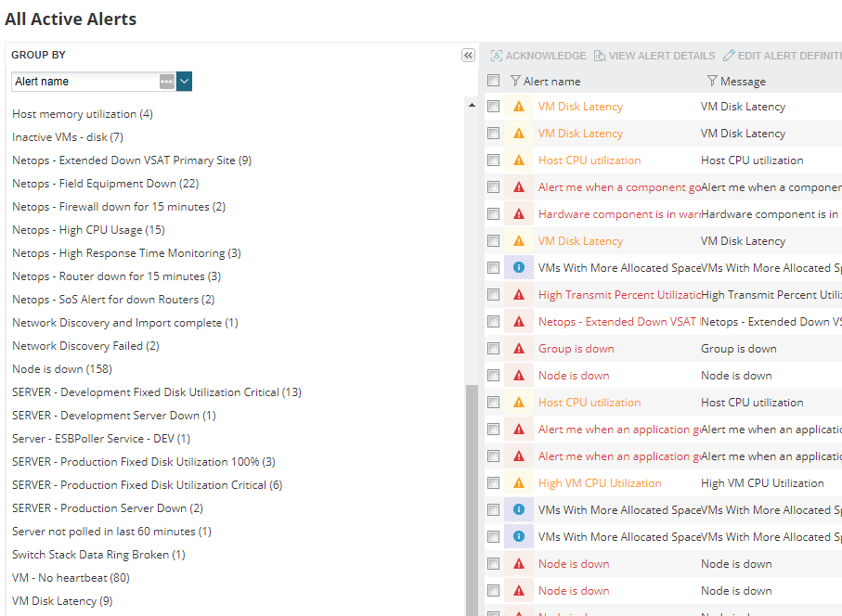Click the ellipsis button in the Group By field
The width and height of the screenshot is (842, 616).
167,82
